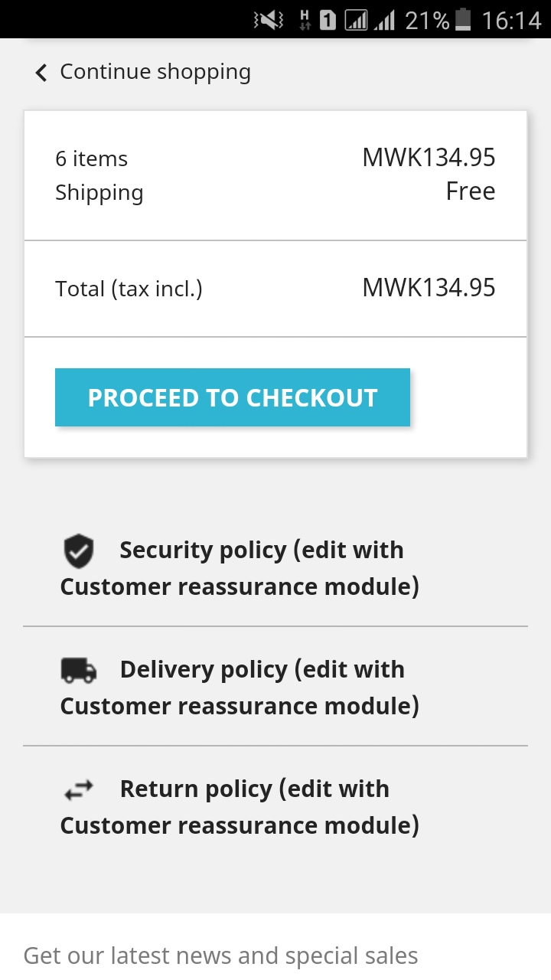This screenshot has height=980, width=551.
Task: Tap the newsletter text about latest news
Action: (220, 955)
